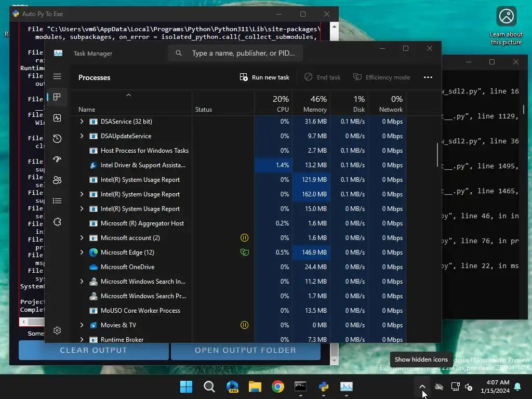This screenshot has height=399, width=532.
Task: Expand the DSAUpdateService process
Action: 82,136
